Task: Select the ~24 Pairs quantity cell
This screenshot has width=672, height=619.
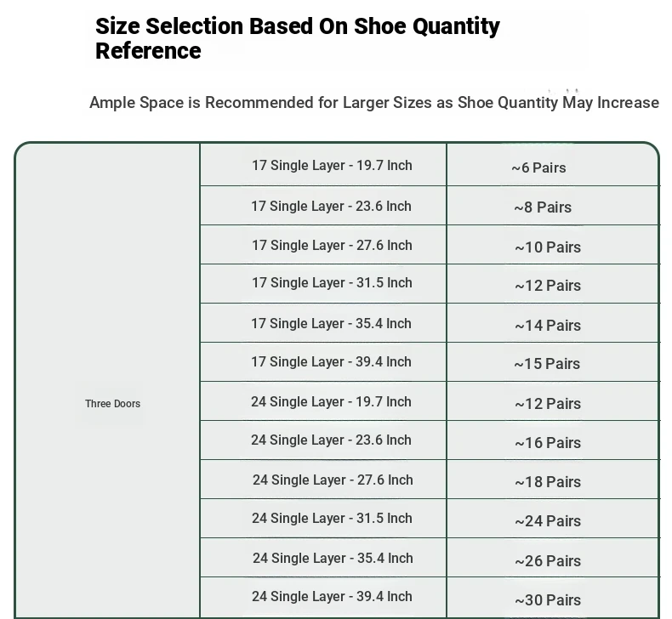Action: [x=552, y=519]
